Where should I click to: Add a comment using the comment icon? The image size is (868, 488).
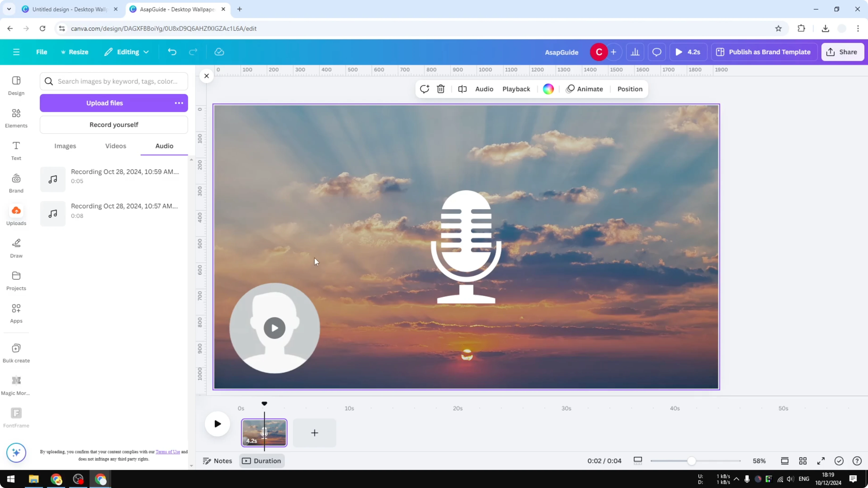click(424, 89)
